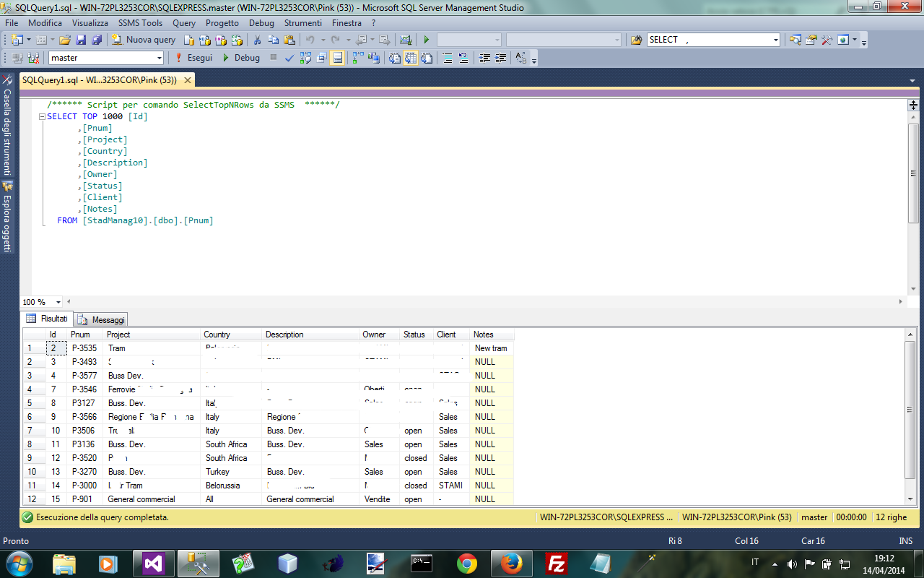Click the Pnum column header
This screenshot has height=578, width=924.
(86, 335)
